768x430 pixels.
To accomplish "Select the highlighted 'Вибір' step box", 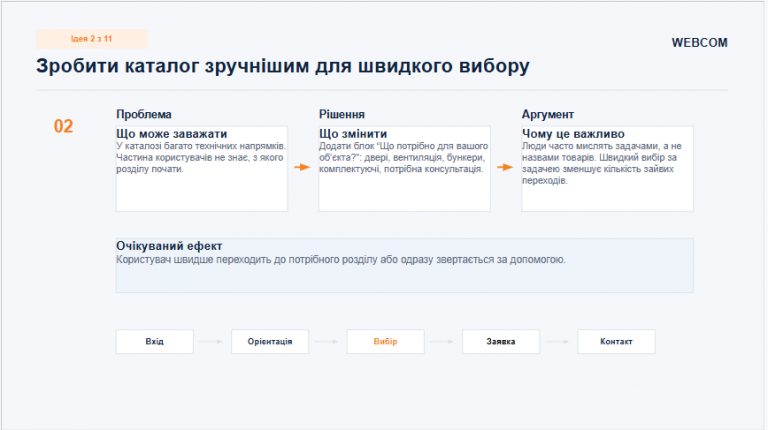I will coord(385,341).
